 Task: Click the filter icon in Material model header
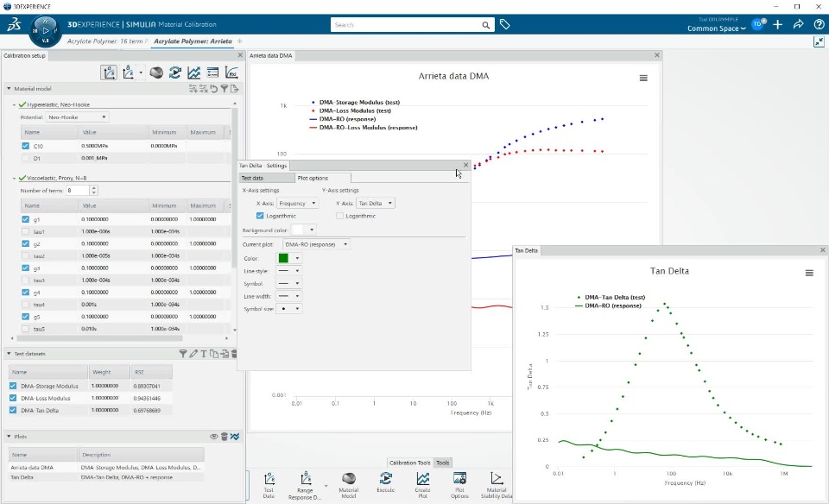coord(225,89)
